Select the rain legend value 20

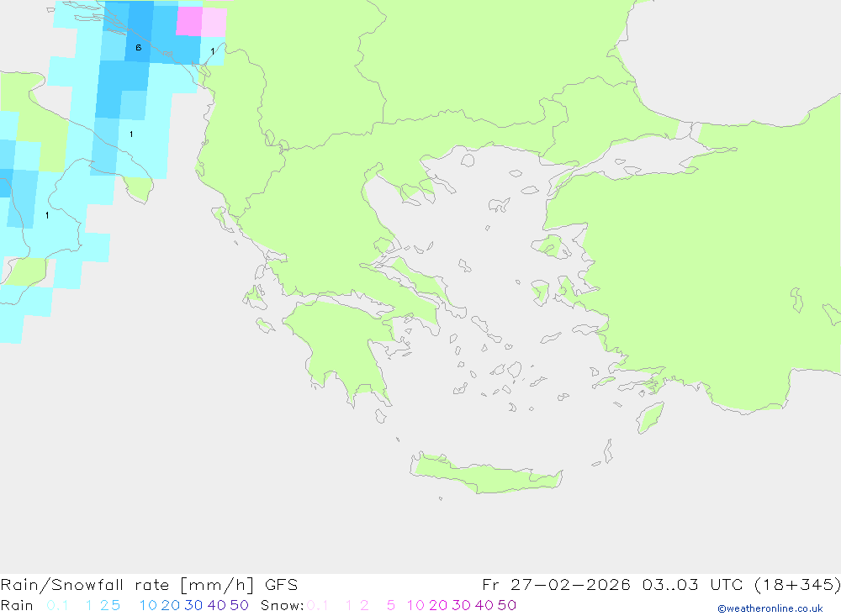coord(171,605)
